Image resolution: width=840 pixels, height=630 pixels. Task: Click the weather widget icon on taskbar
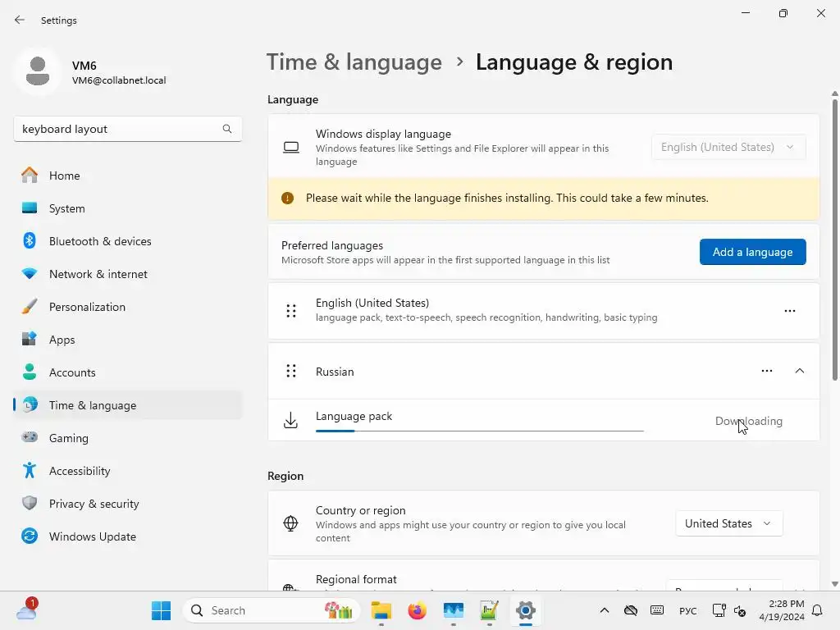[26, 609]
